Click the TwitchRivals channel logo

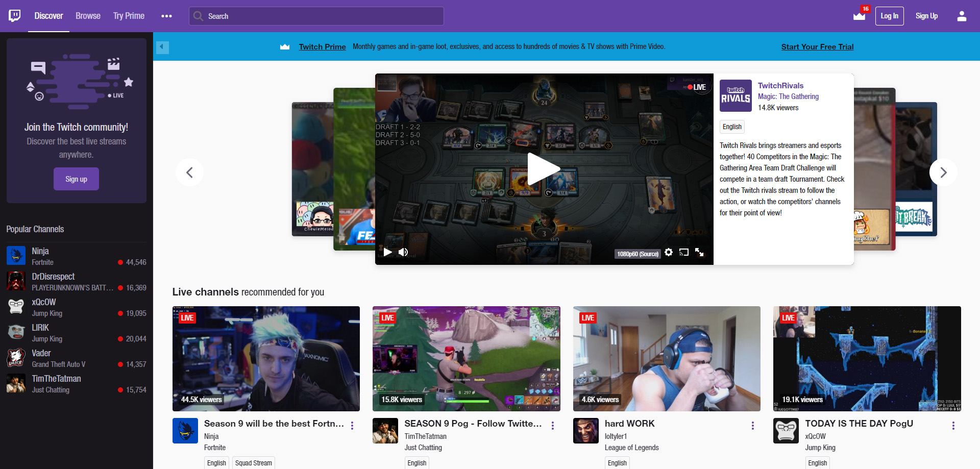[735, 96]
